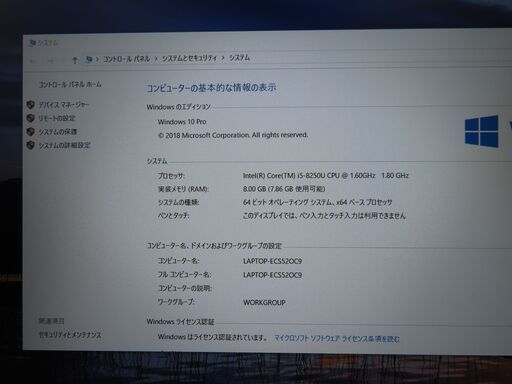Image resolution: width=512 pixels, height=384 pixels.
Task: Click the heading コンピューターの基本的な情報の表示
Action: (212, 88)
